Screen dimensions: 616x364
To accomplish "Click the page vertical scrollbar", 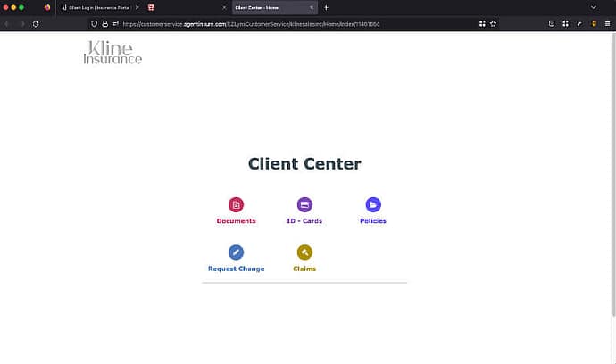I will pyautogui.click(x=613, y=175).
